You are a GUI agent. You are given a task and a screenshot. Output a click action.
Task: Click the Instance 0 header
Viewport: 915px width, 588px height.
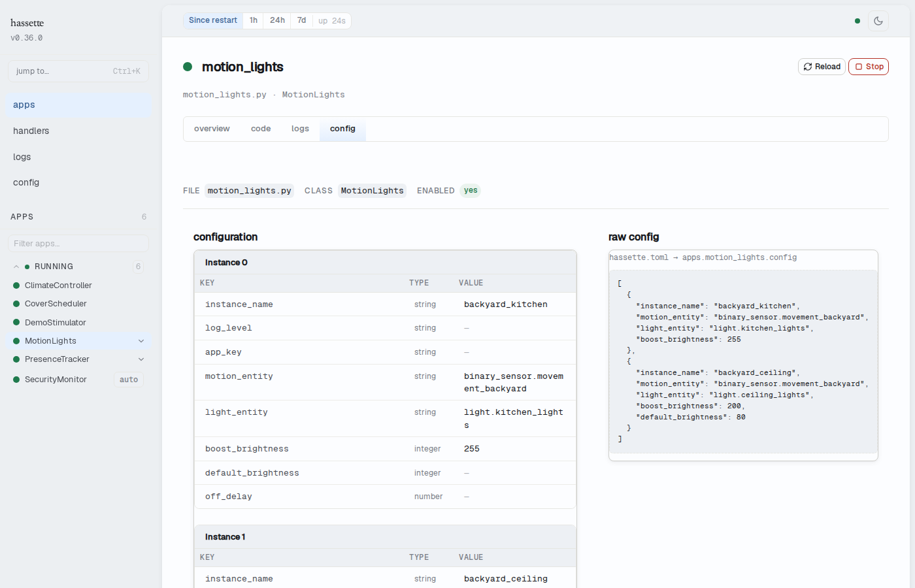(x=386, y=263)
